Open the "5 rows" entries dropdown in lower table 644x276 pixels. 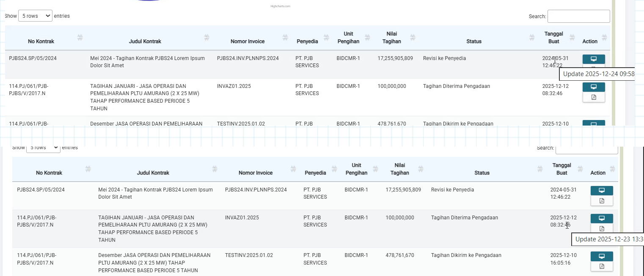[43, 148]
